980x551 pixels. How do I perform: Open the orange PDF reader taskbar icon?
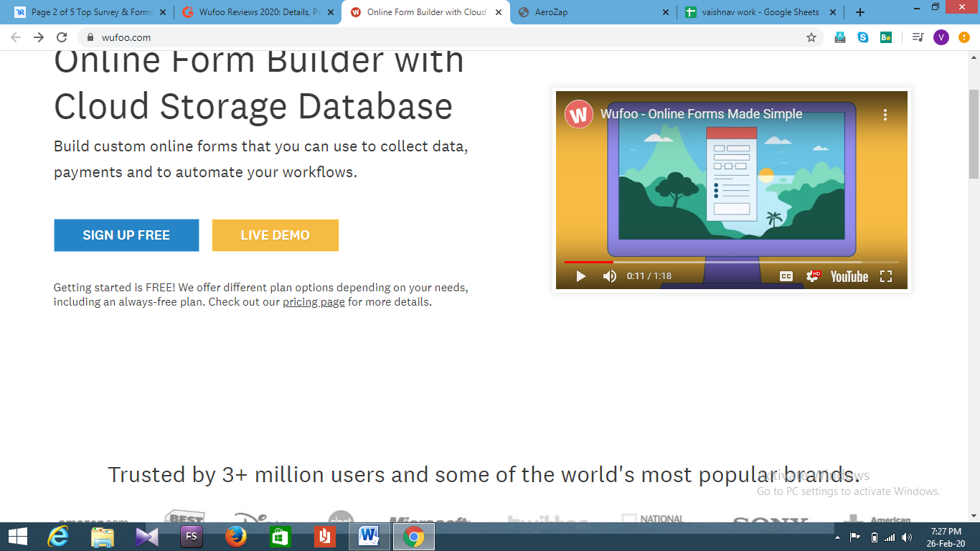point(324,537)
